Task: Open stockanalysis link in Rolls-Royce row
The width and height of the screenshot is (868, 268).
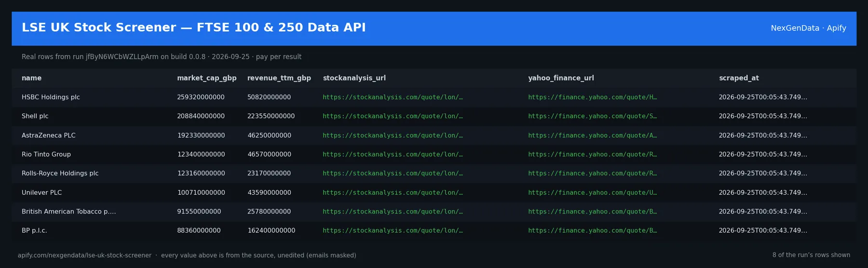Action: pos(393,174)
